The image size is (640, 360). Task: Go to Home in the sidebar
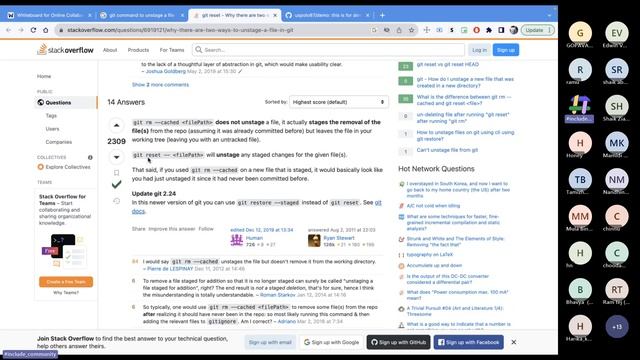tap(44, 76)
